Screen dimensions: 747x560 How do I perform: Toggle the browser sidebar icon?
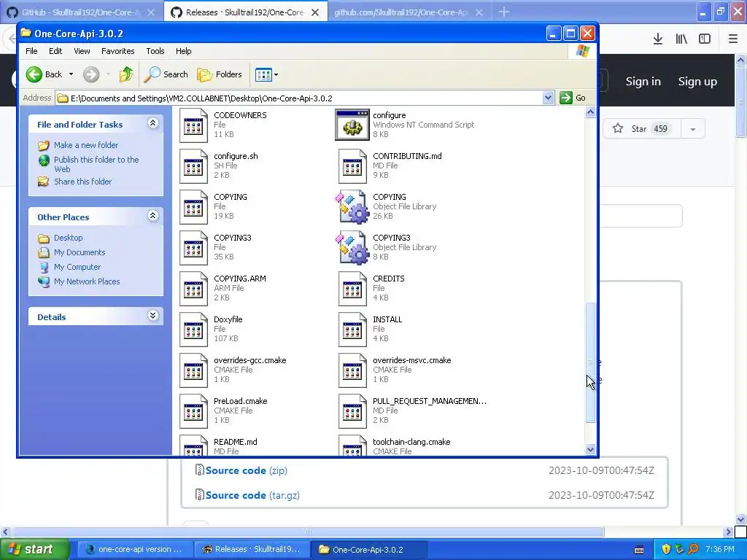tap(705, 39)
